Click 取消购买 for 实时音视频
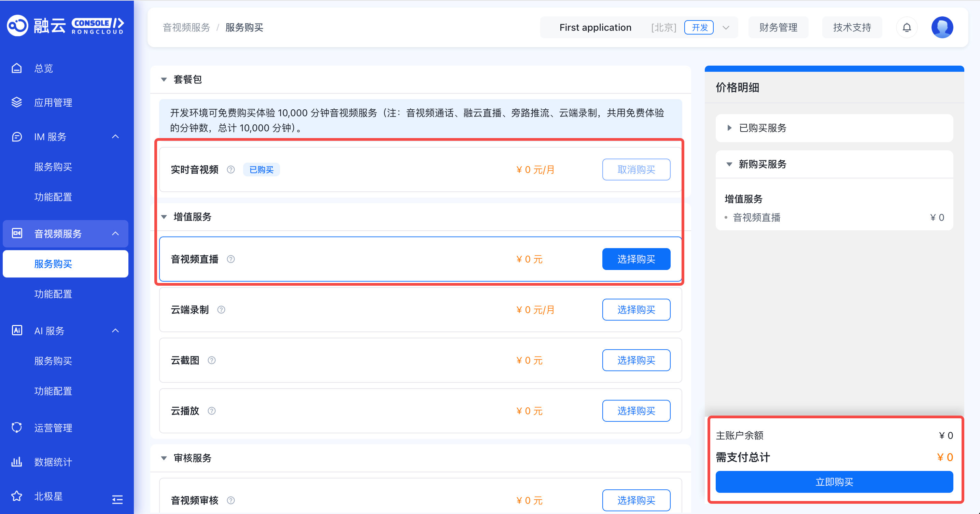The width and height of the screenshot is (980, 514). [636, 170]
